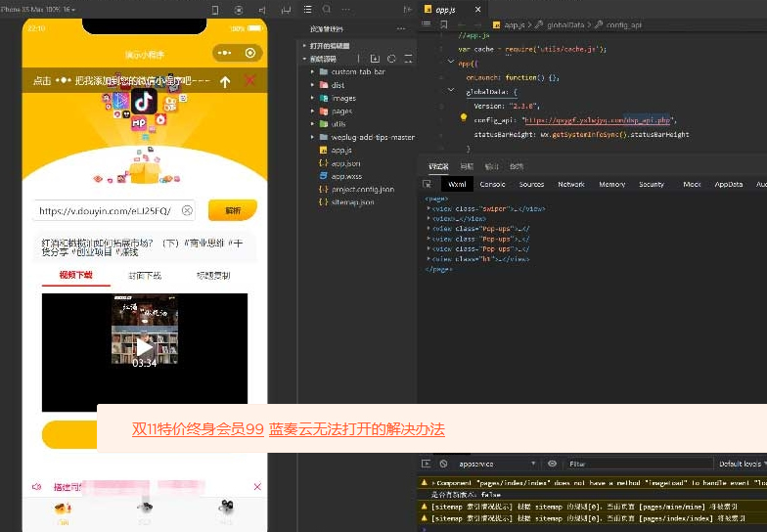Image resolution: width=767 pixels, height=532 pixels.
Task: Open the toolbar more options ellipsis
Action: [346, 10]
